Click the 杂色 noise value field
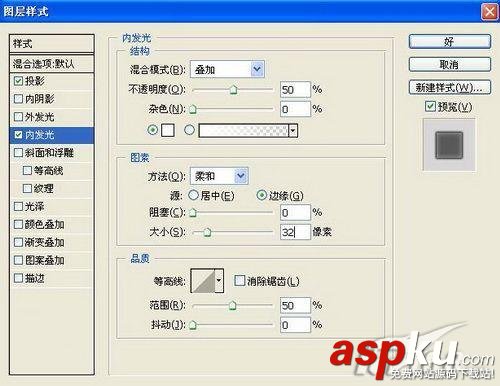This screenshot has width=500, height=386. (295, 109)
